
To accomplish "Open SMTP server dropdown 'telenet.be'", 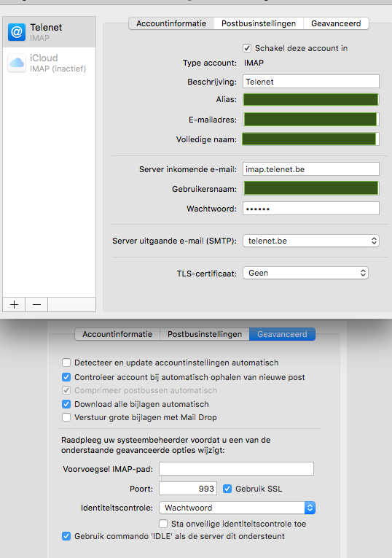I will [x=311, y=241].
